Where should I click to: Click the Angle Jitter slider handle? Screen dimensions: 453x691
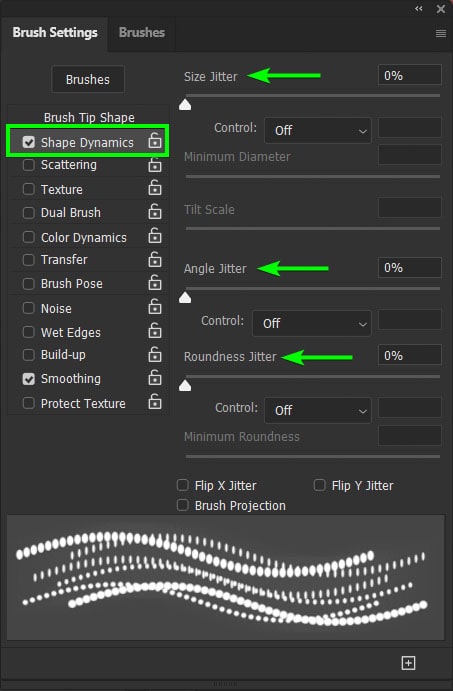pos(185,298)
